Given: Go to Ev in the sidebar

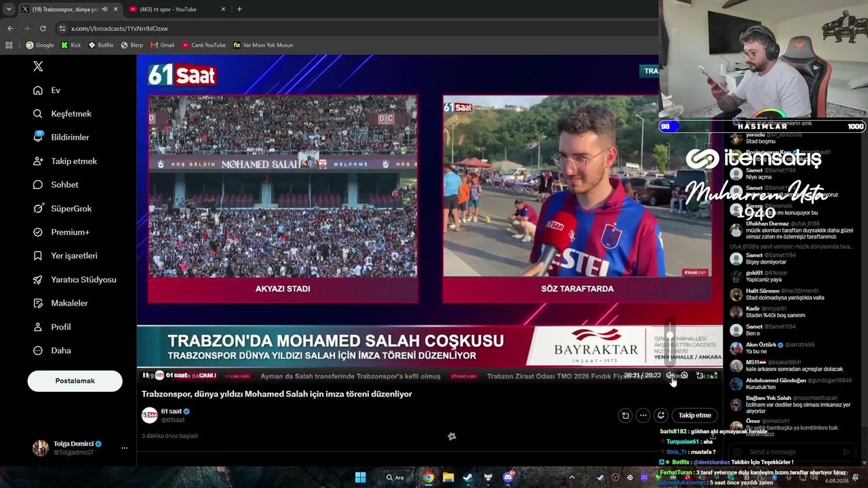Looking at the screenshot, I should coord(47,90).
